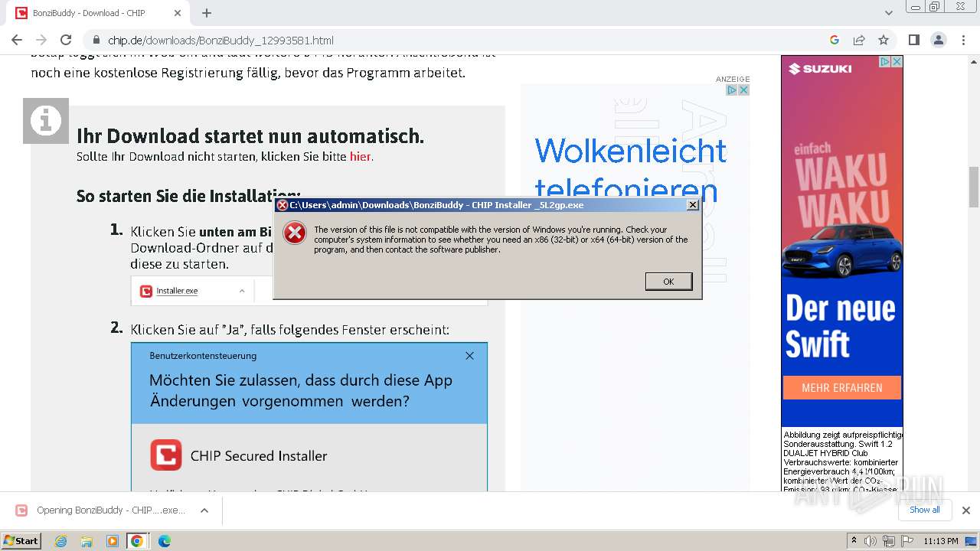This screenshot has width=980, height=551.
Task: Open the volume control tray icon
Action: [x=871, y=541]
